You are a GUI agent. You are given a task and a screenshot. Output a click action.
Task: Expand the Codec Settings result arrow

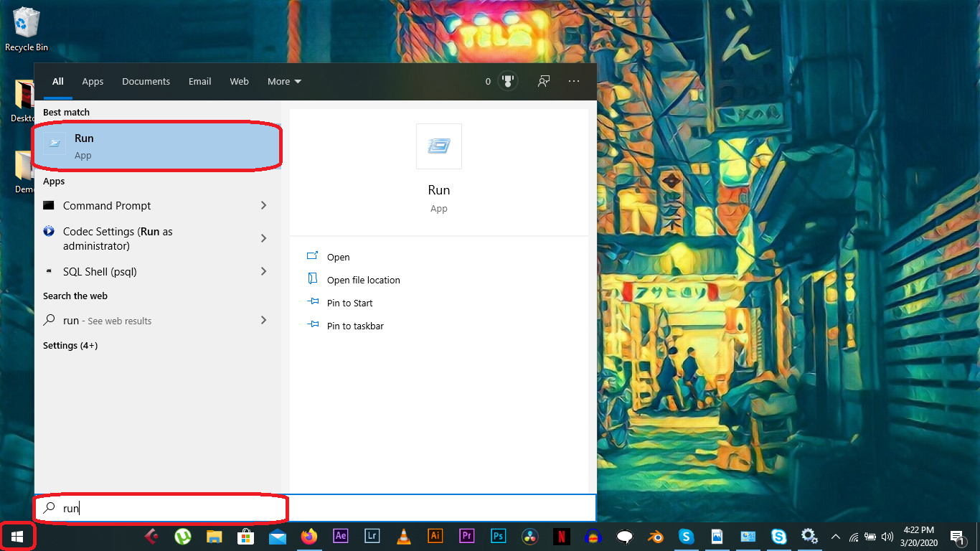(x=263, y=238)
